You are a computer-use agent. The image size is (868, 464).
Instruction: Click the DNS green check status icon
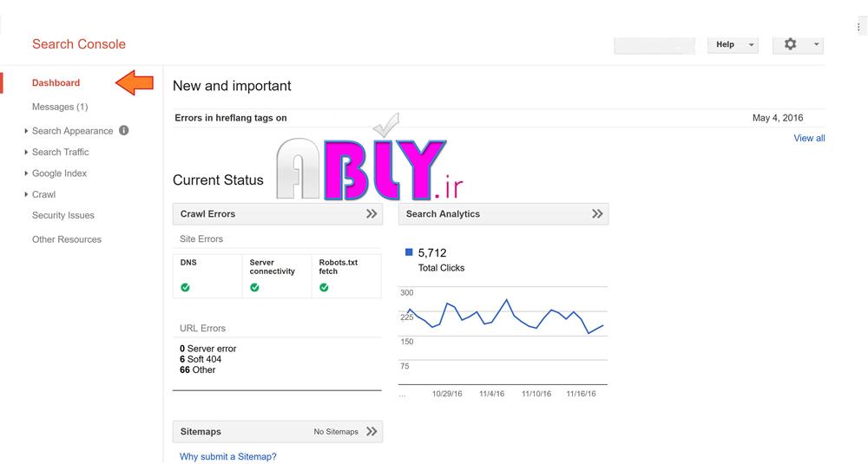point(186,288)
